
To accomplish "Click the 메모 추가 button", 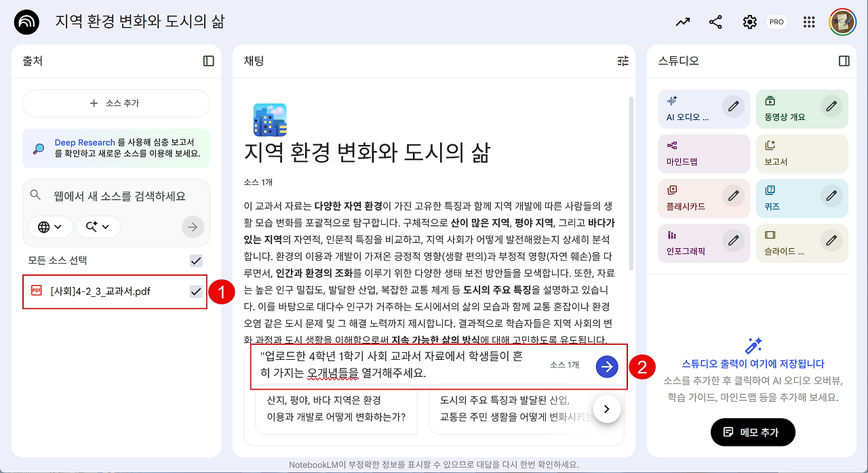I will click(x=753, y=432).
